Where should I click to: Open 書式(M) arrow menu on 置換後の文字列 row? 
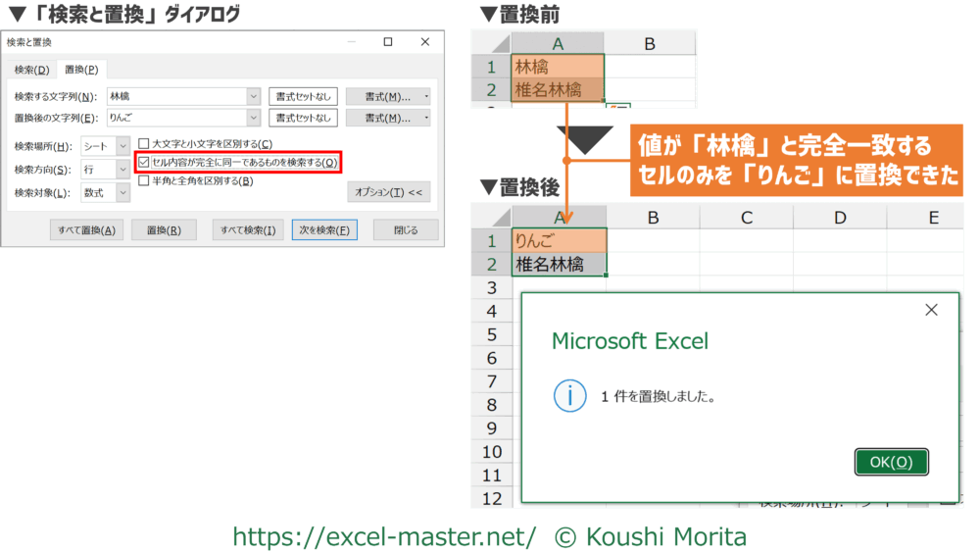426,118
